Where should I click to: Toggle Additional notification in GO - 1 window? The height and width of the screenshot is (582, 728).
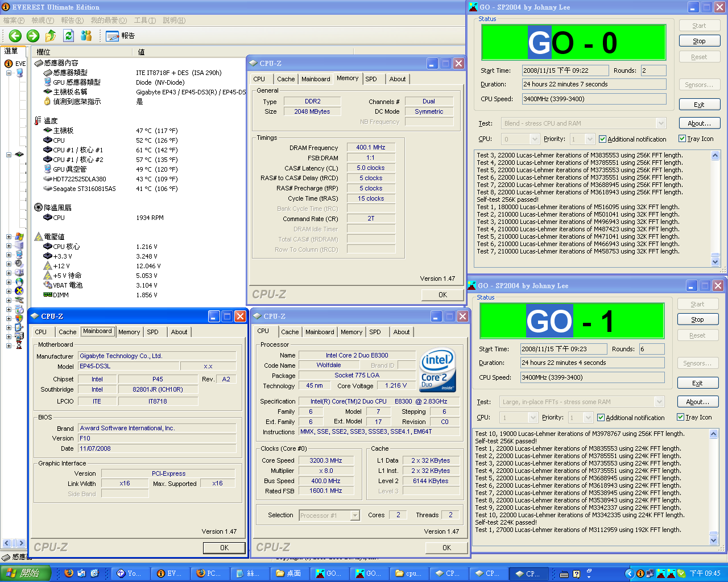point(602,418)
